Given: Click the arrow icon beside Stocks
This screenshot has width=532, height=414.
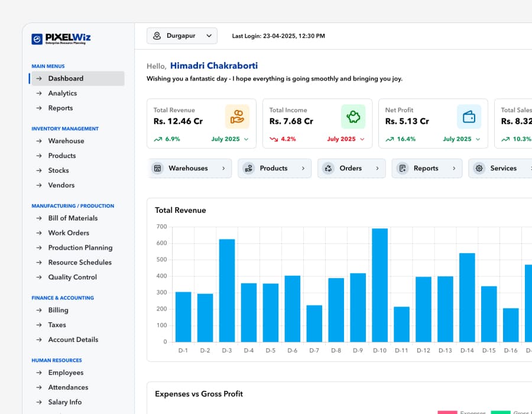Looking at the screenshot, I should click(39, 170).
